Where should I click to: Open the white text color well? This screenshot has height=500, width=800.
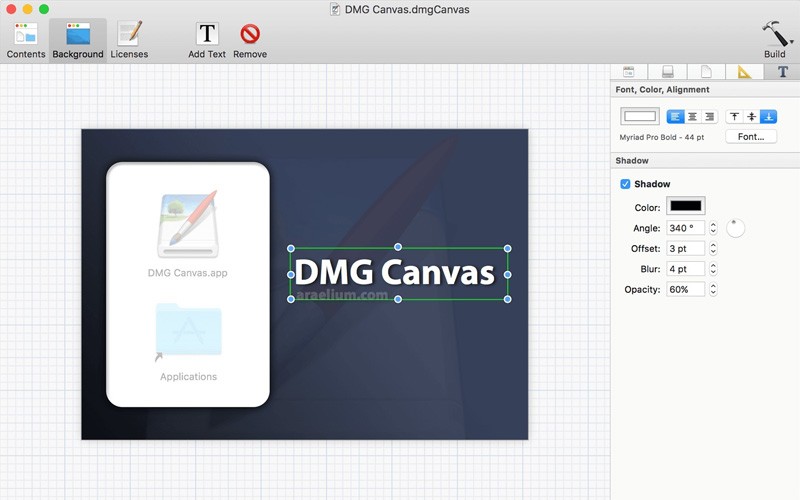tap(640, 116)
